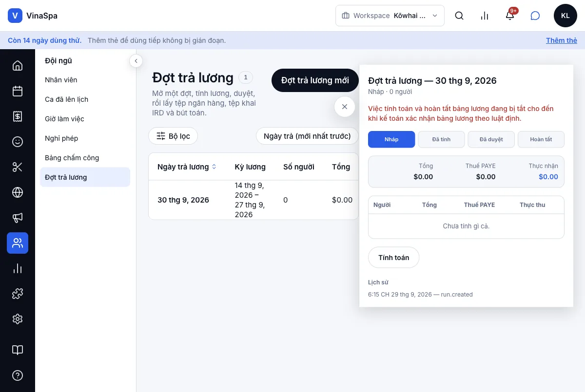
Task: Click the Thêm thẻ link
Action: coord(562,40)
